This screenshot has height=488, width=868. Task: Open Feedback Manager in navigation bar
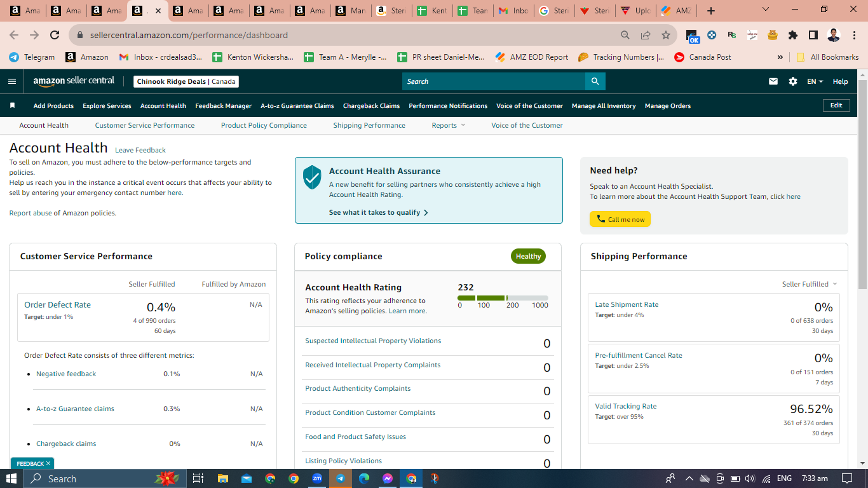[223, 105]
